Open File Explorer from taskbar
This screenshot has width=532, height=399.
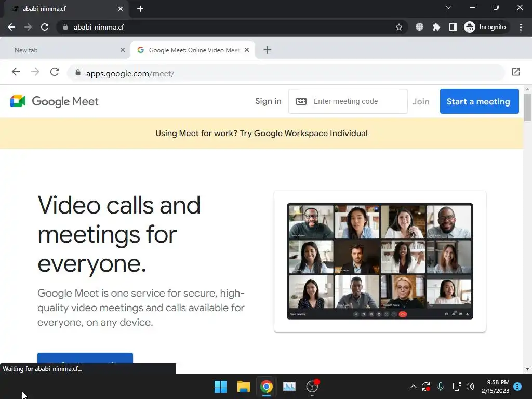243,387
